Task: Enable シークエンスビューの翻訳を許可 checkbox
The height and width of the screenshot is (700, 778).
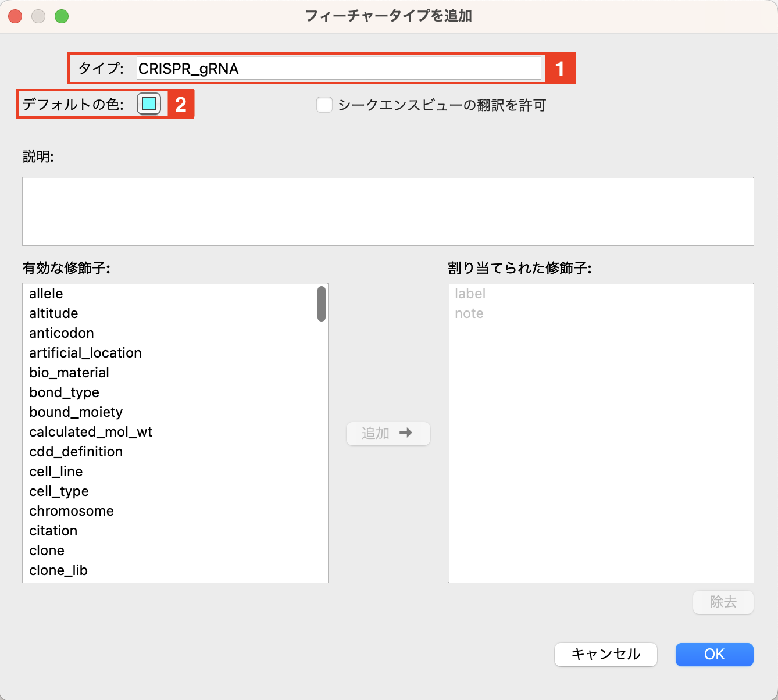Action: pyautogui.click(x=324, y=105)
